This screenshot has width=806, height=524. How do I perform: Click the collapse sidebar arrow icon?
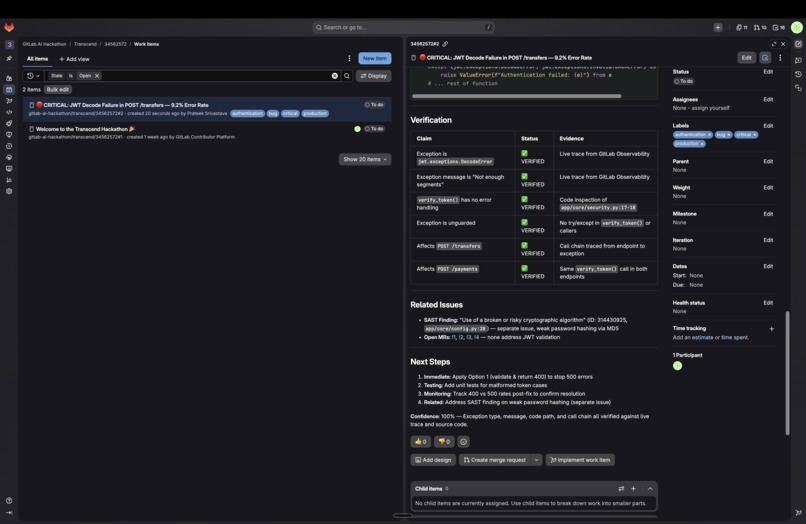pyautogui.click(x=9, y=512)
